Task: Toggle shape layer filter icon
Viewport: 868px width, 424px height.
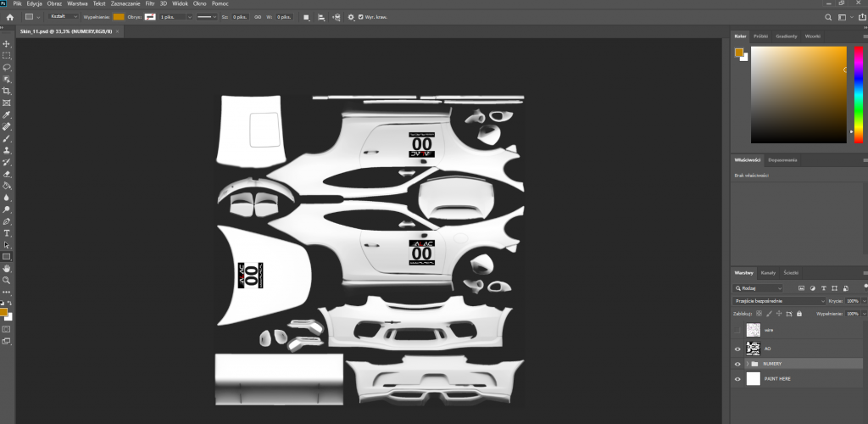Action: [834, 287]
